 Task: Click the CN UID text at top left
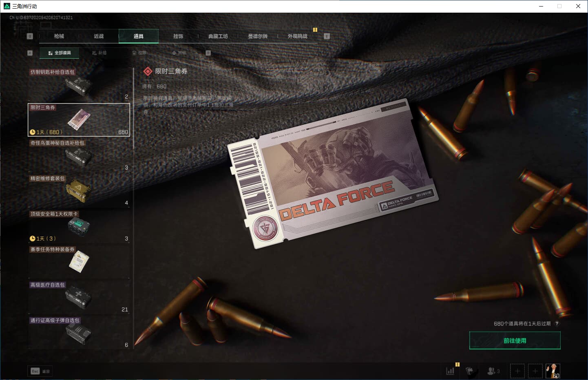click(x=41, y=18)
